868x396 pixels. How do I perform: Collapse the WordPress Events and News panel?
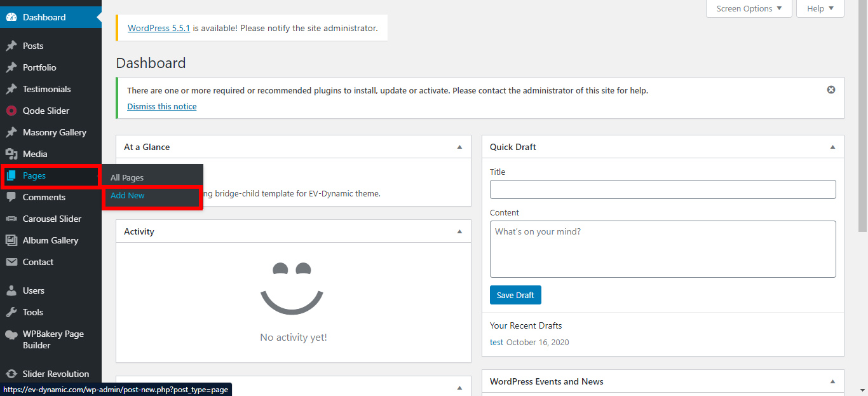(832, 381)
